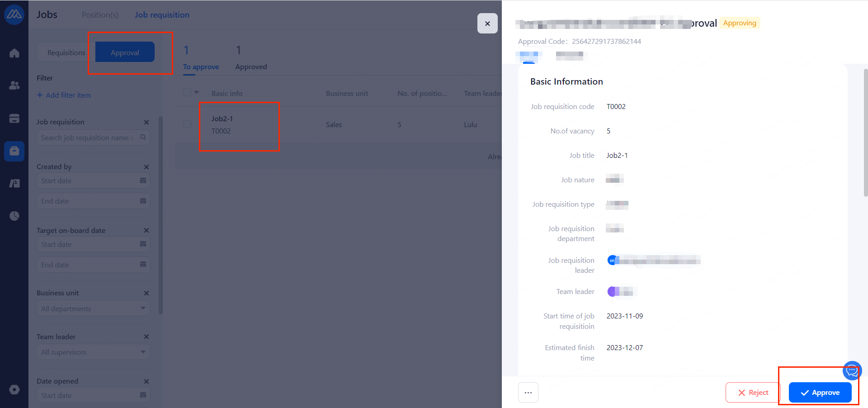
Task: Open the chat support bubble icon
Action: coord(852,370)
